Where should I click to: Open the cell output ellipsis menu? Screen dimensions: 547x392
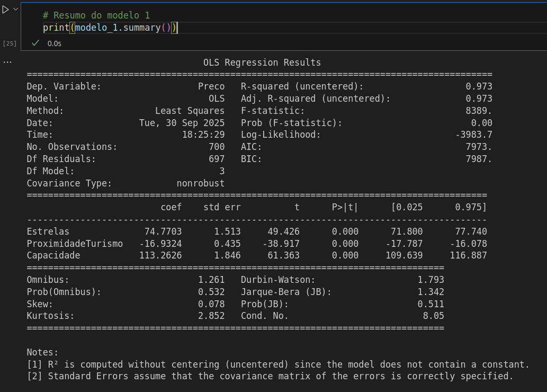pos(7,62)
